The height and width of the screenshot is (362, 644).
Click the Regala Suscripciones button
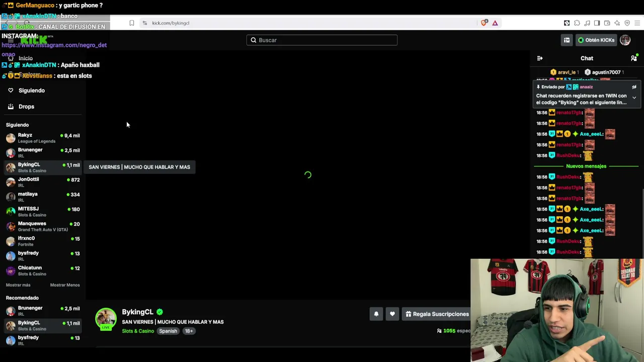pos(437,314)
